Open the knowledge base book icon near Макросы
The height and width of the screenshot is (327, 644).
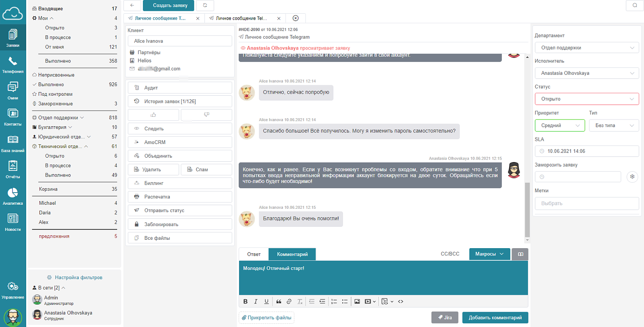point(520,254)
